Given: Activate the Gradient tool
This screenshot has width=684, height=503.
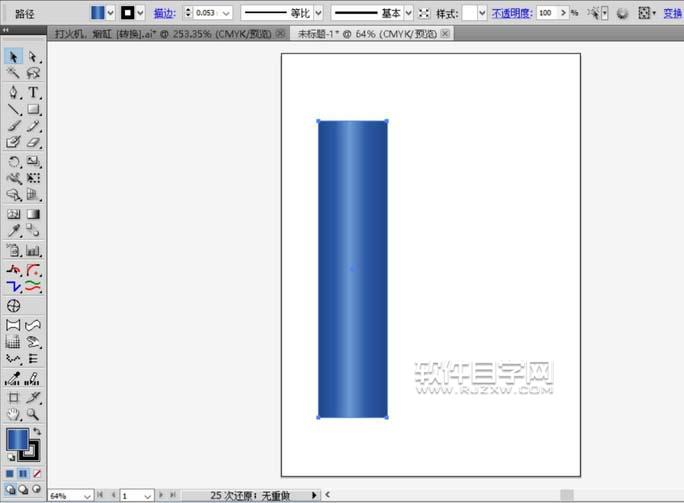Looking at the screenshot, I should [33, 214].
